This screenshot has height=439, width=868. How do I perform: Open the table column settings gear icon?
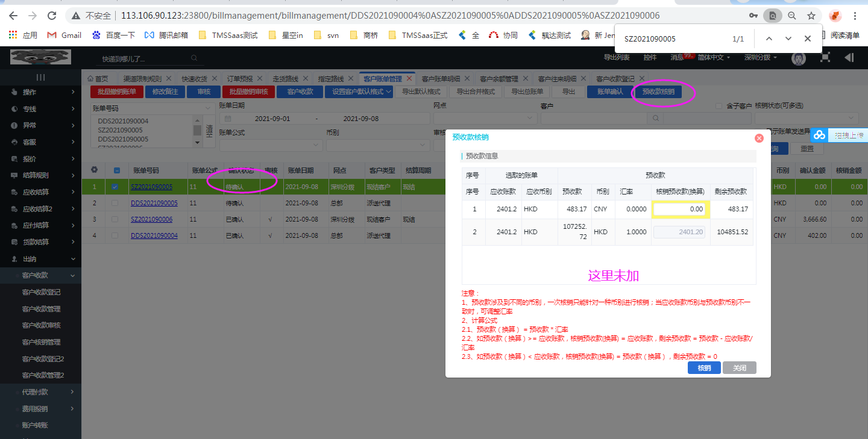tap(94, 170)
